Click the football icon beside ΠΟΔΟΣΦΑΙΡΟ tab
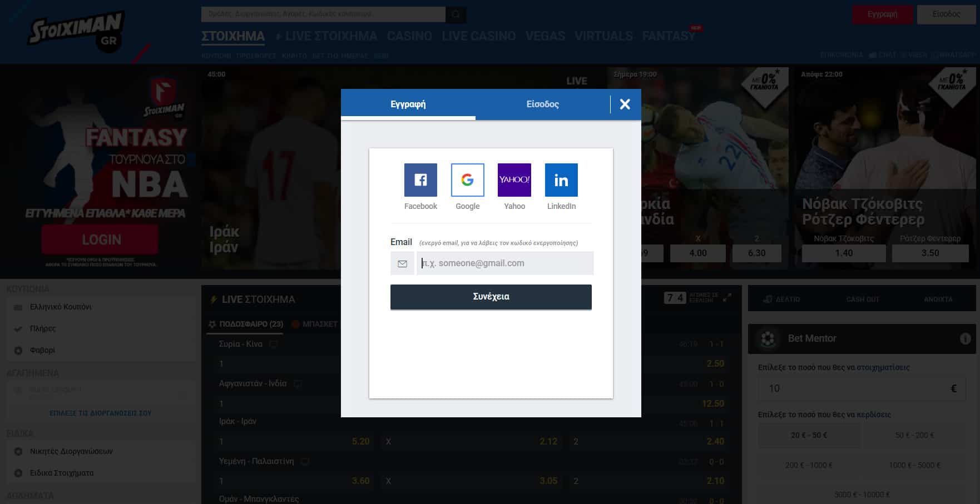 (212, 324)
